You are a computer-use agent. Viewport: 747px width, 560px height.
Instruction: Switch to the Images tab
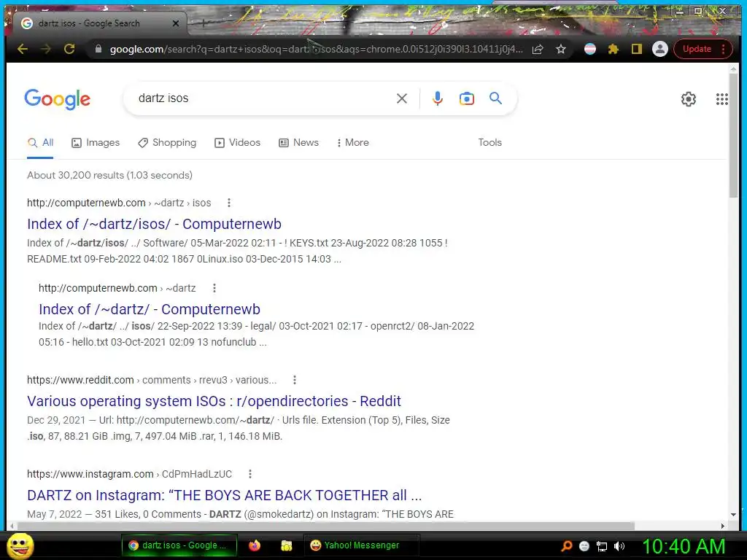pyautogui.click(x=96, y=142)
